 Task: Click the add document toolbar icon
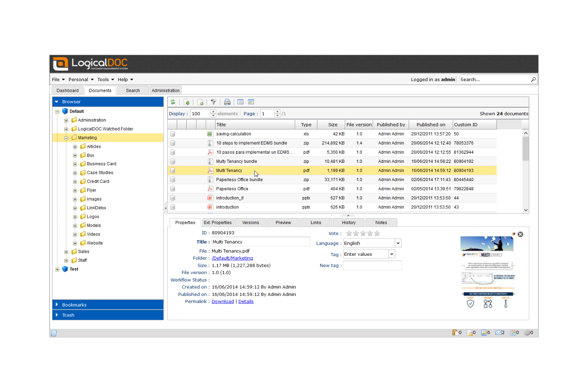pos(200,102)
